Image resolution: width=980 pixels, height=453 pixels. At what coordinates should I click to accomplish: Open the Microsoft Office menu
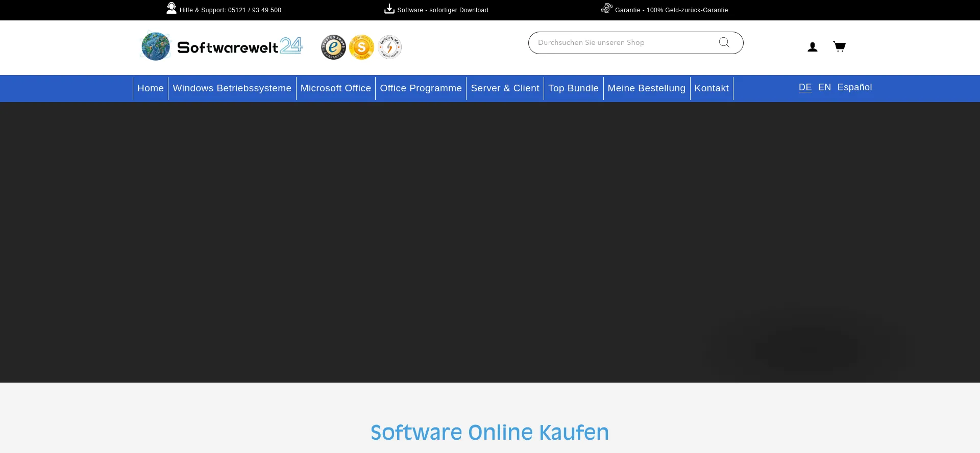(336, 88)
